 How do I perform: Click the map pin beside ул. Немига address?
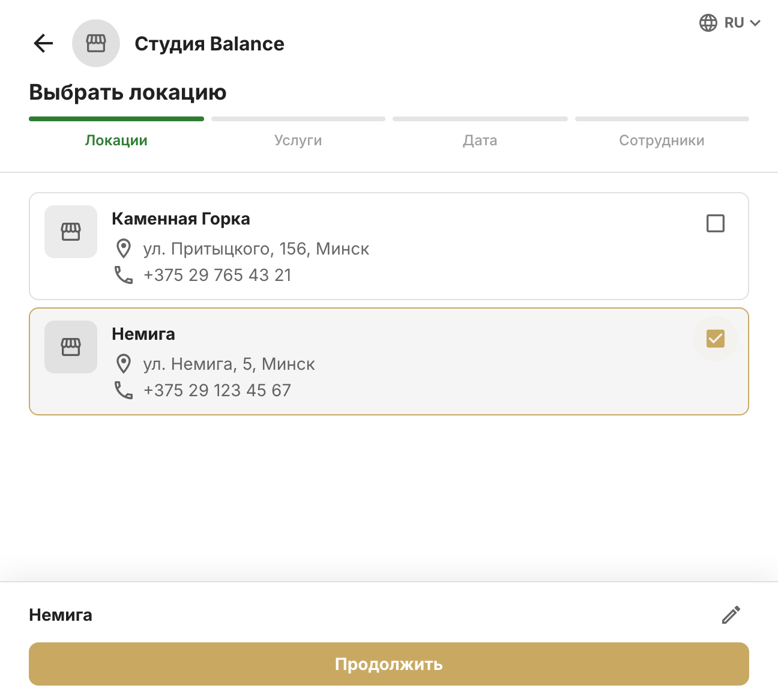coord(124,363)
